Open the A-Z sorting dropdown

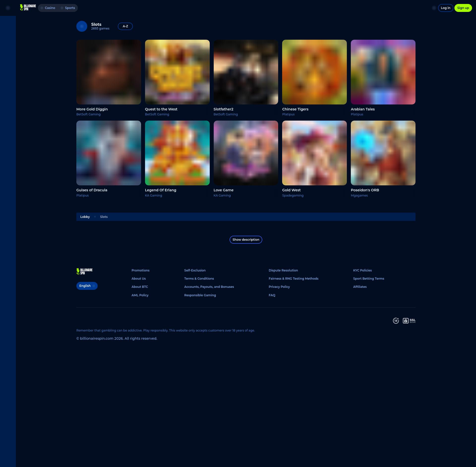[x=125, y=26]
